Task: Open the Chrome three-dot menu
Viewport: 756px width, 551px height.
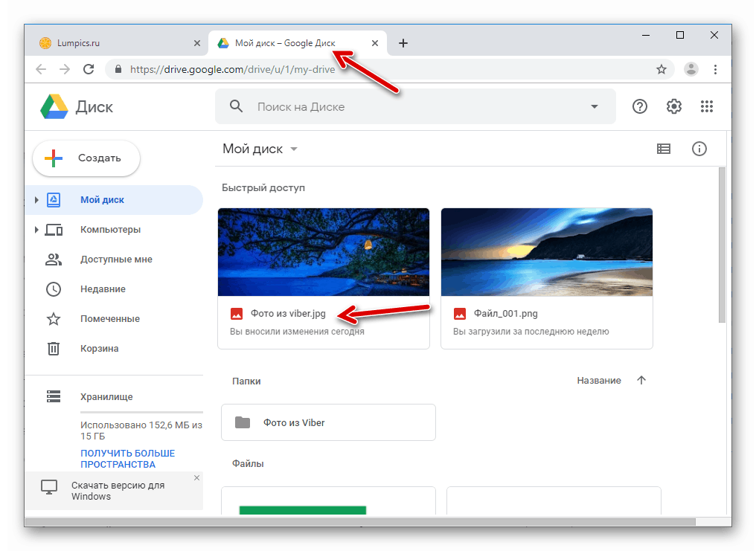Action: pyautogui.click(x=716, y=69)
